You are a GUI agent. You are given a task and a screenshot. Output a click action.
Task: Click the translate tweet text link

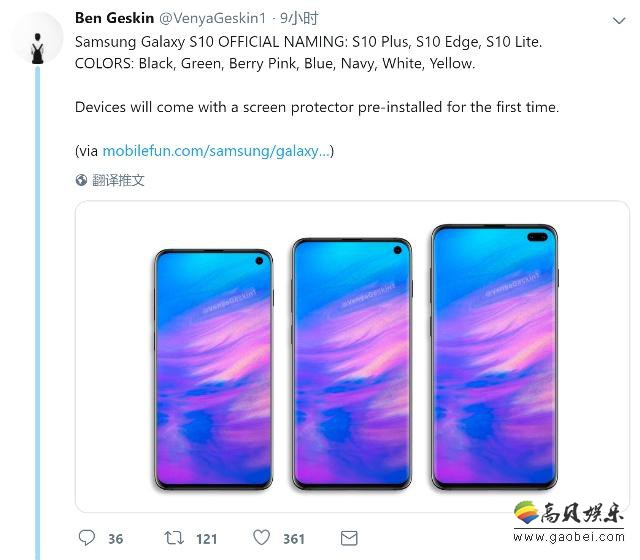point(118,180)
